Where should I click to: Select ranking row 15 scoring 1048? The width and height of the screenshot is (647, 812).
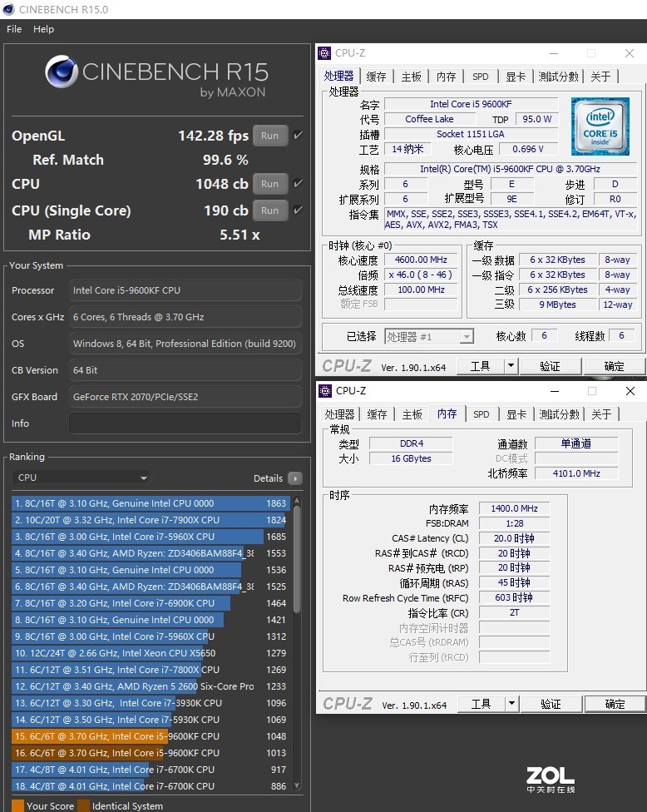tap(150, 735)
